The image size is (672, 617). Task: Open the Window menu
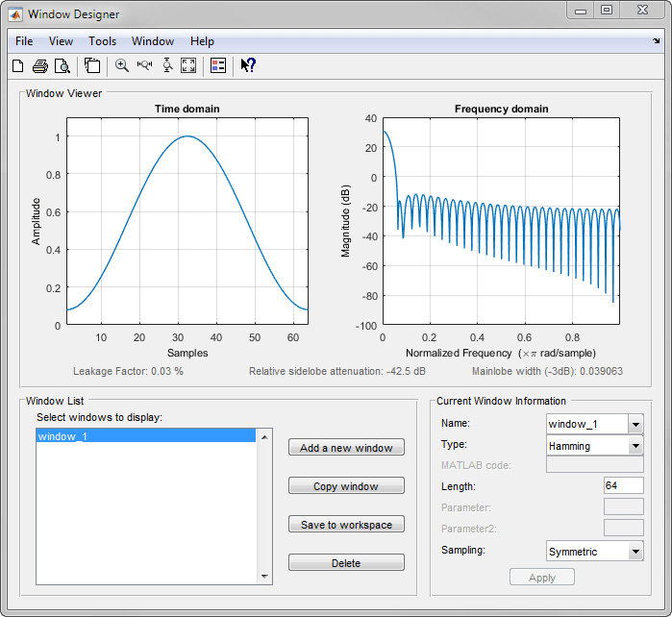pos(153,41)
